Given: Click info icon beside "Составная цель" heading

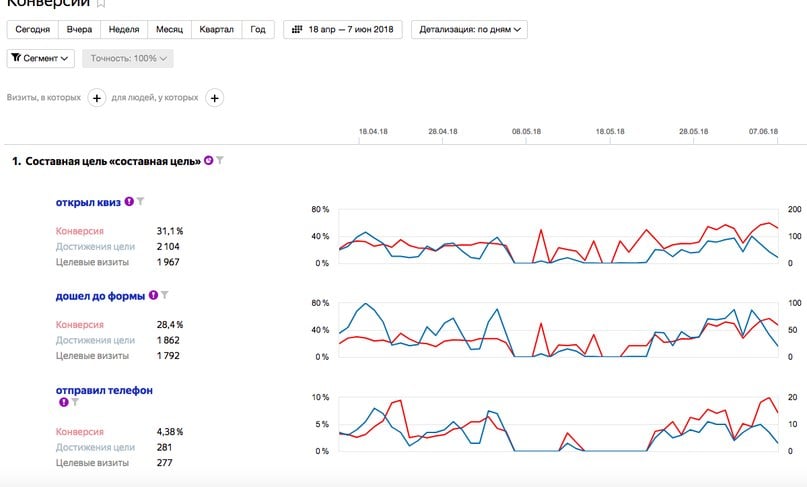Looking at the screenshot, I should (208, 161).
